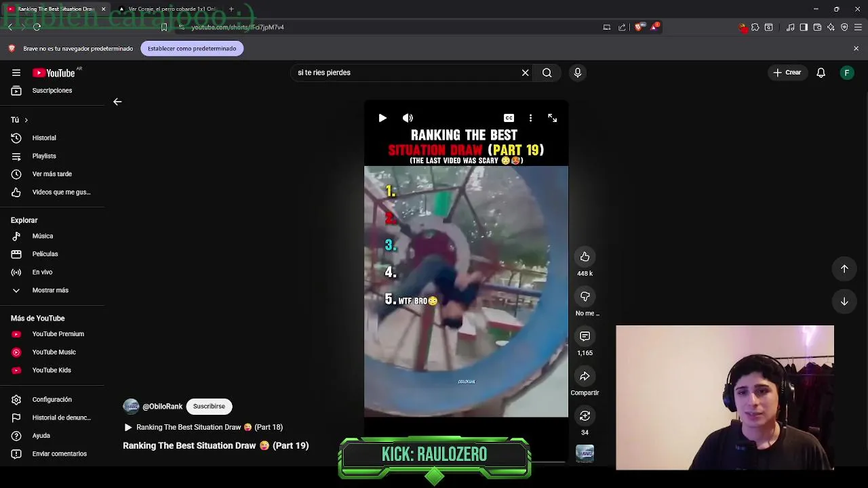Dislike the Short
This screenshot has width=868, height=488.
pyautogui.click(x=585, y=296)
